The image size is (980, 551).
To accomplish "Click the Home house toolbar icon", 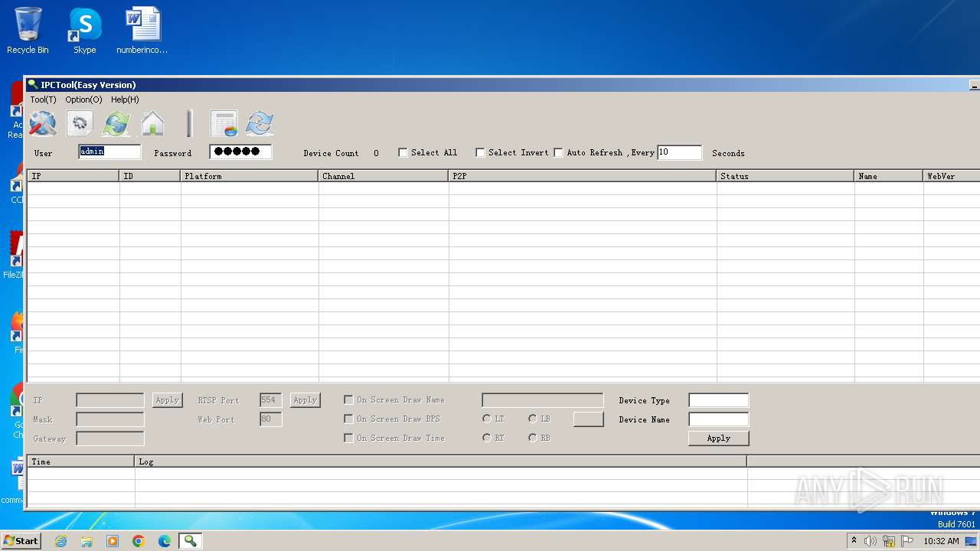I will [x=152, y=123].
